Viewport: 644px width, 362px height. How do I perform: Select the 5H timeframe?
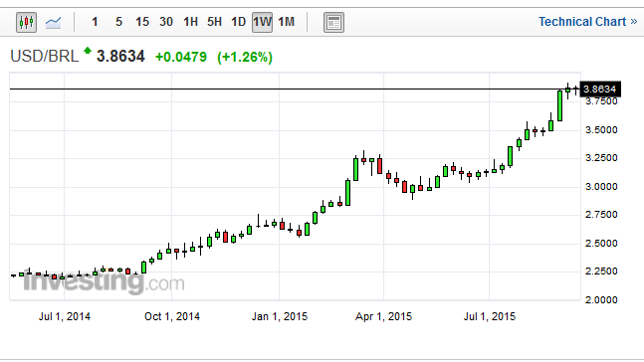(214, 22)
